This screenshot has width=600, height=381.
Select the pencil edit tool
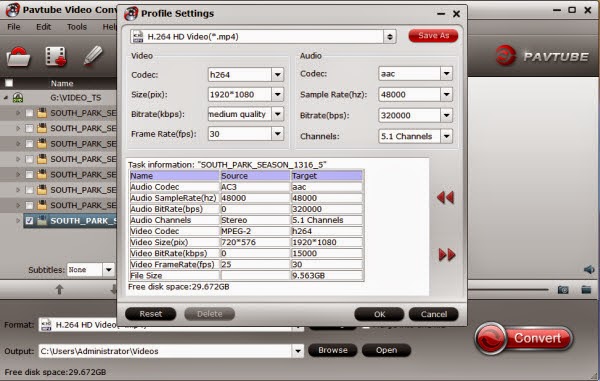pos(93,55)
